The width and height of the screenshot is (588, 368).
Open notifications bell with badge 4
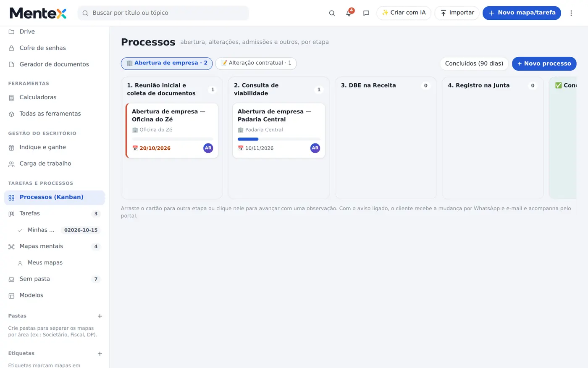click(349, 13)
